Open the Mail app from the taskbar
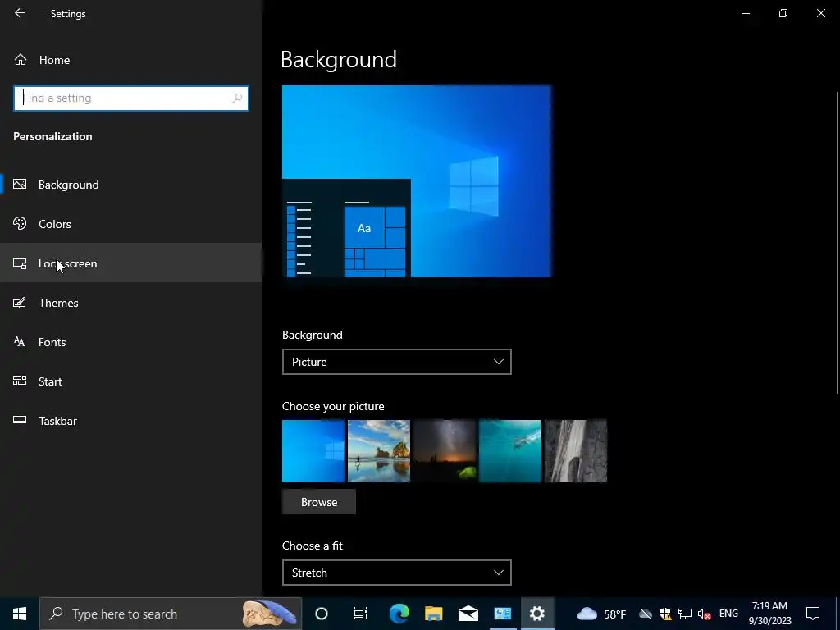 (x=468, y=614)
